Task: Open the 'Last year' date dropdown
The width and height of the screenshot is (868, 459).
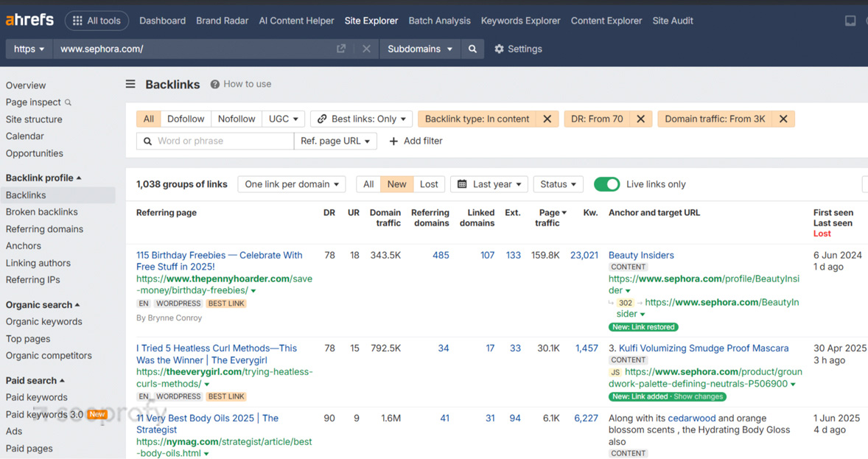Action: click(x=489, y=184)
